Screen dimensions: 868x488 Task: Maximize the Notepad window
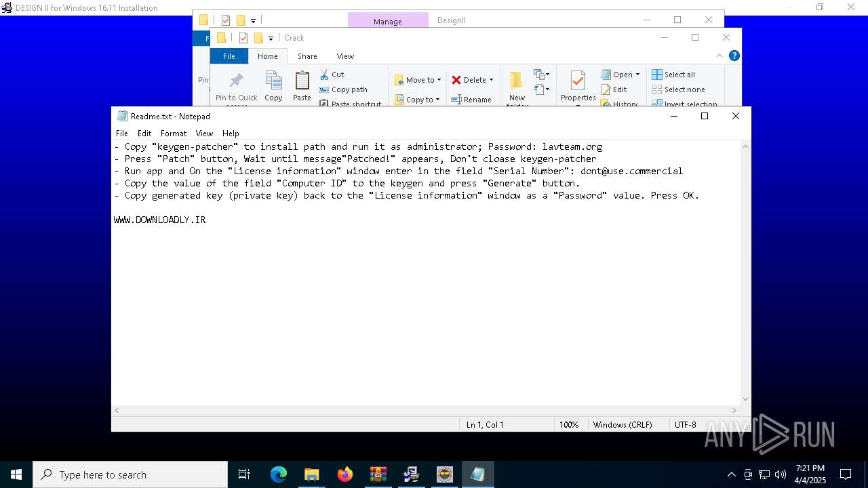pos(705,116)
